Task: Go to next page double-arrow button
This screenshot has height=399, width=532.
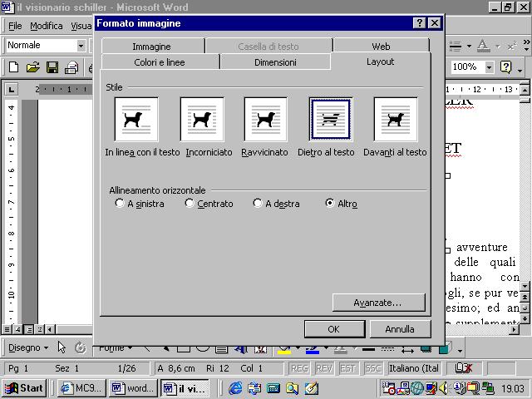Action: click(x=525, y=318)
